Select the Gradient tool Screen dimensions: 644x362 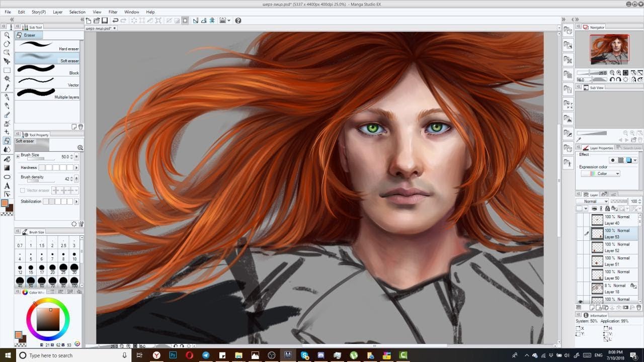7,168
